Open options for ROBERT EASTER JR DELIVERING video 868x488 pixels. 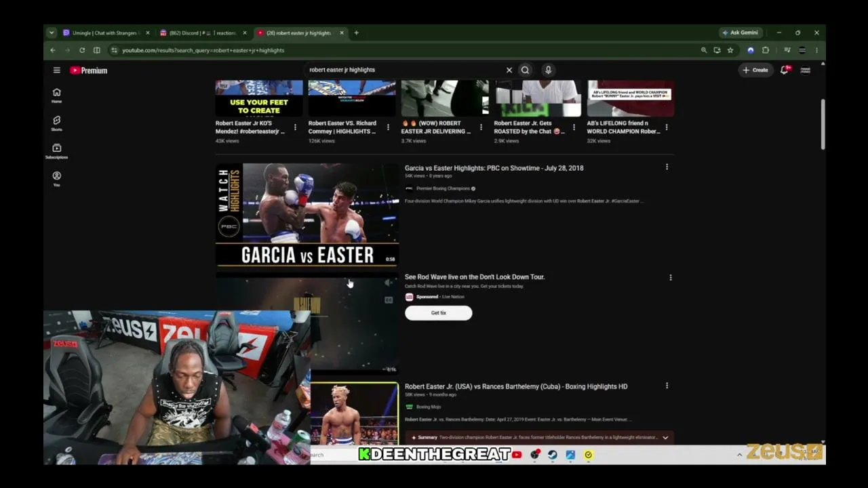481,127
